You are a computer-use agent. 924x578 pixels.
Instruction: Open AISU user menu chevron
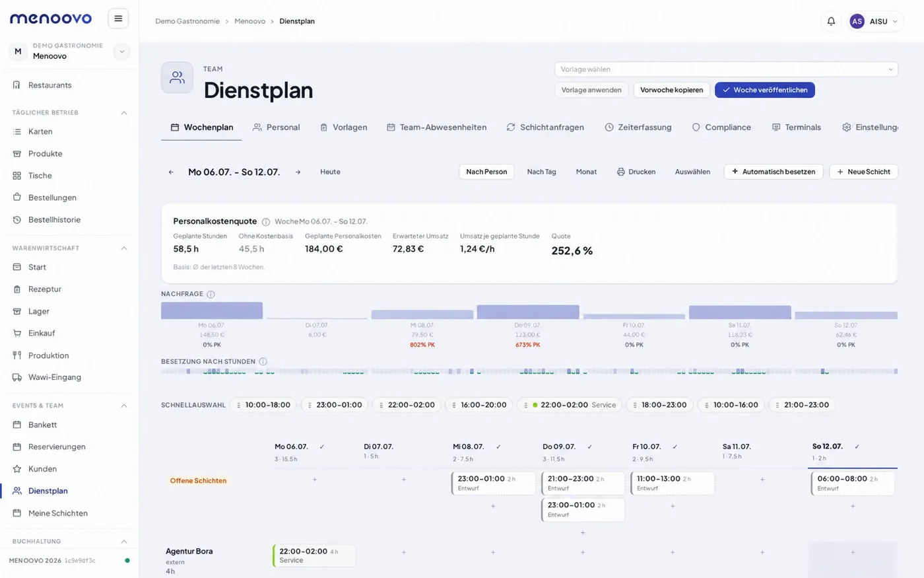[895, 22]
